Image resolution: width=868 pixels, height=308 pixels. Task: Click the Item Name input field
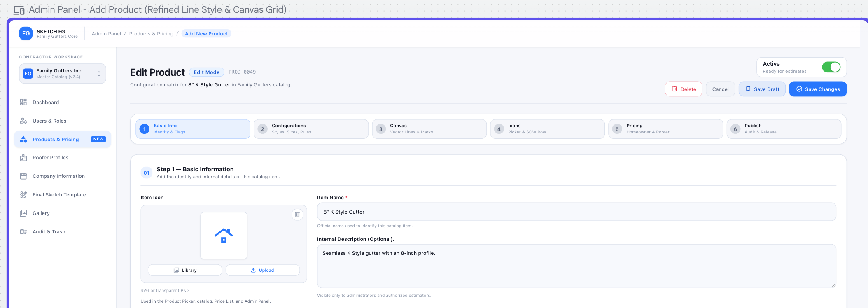tap(576, 212)
